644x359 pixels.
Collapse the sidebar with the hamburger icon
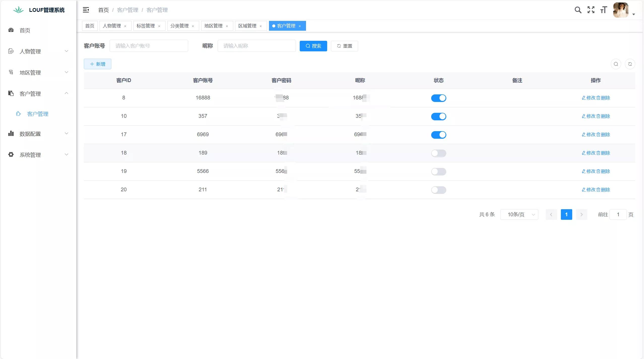click(x=86, y=10)
